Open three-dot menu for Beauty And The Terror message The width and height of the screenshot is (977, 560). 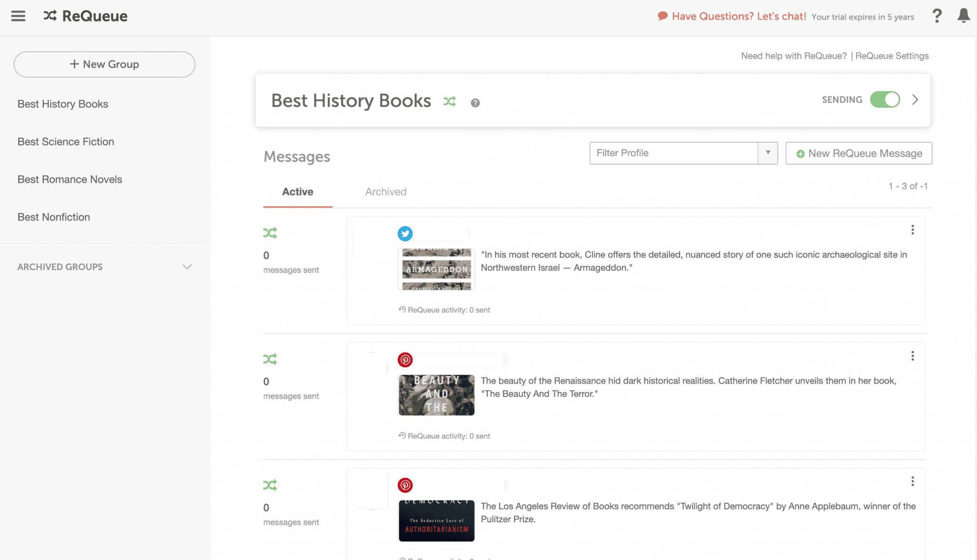pos(912,356)
